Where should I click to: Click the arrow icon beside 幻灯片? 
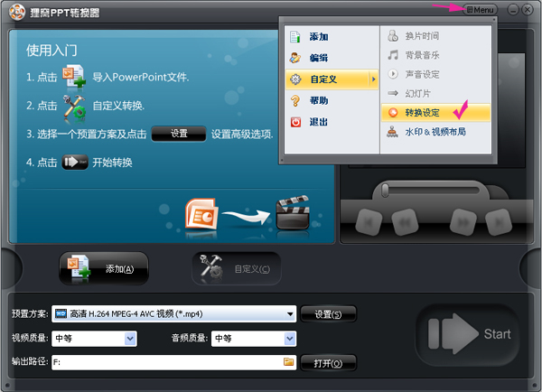coord(393,93)
